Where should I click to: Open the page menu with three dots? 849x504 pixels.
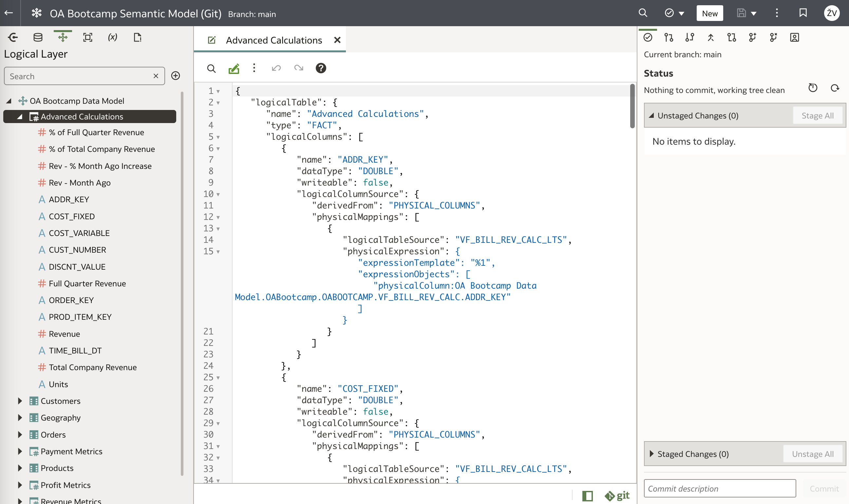777,13
